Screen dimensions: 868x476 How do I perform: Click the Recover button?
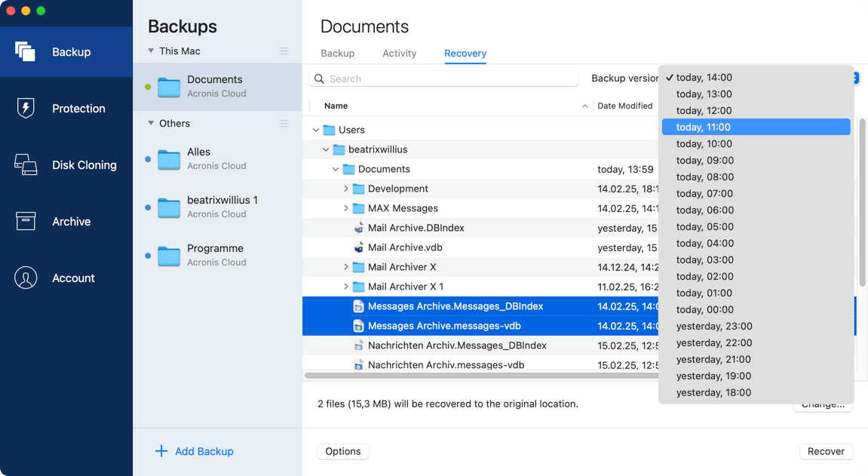point(826,451)
